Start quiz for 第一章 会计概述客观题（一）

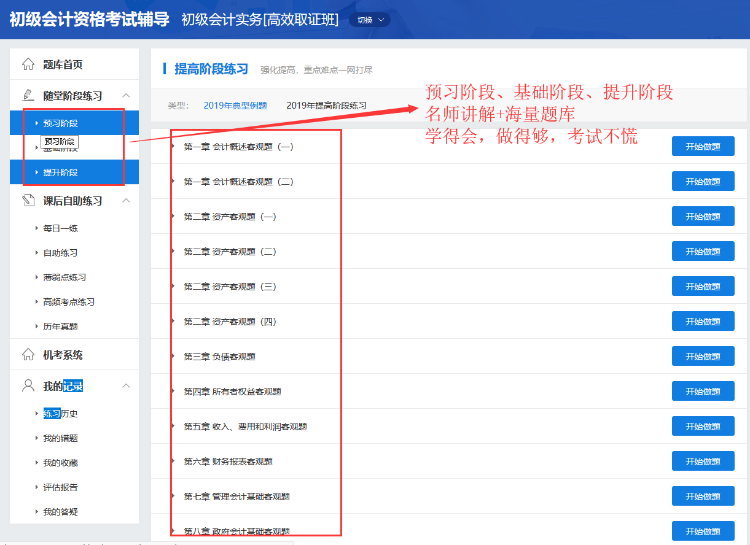(702, 146)
